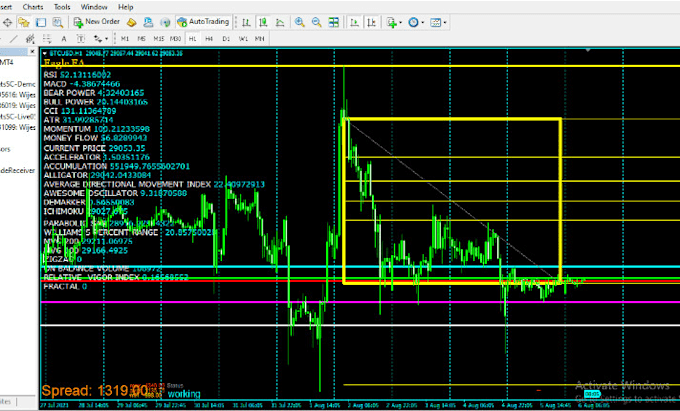The height and width of the screenshot is (411, 680).
Task: Select the bar chart icon
Action: [247, 21]
